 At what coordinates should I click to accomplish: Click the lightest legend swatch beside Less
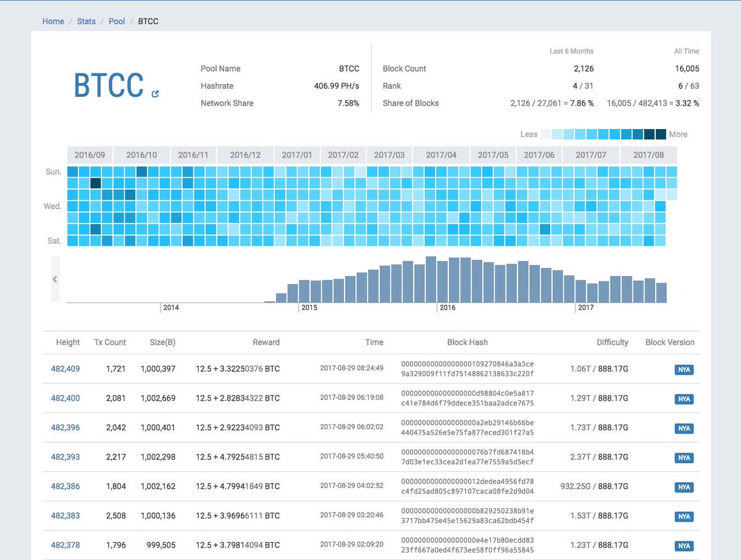tap(546, 134)
